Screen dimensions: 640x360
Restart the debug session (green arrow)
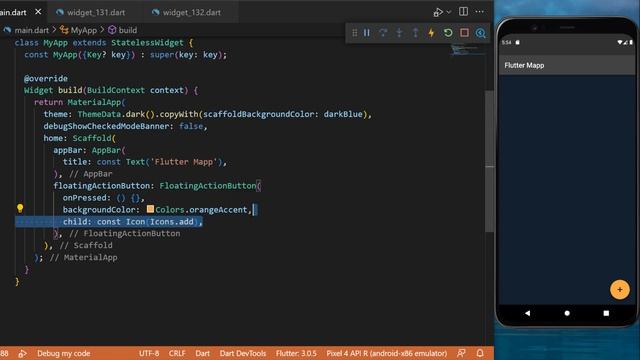(x=448, y=33)
